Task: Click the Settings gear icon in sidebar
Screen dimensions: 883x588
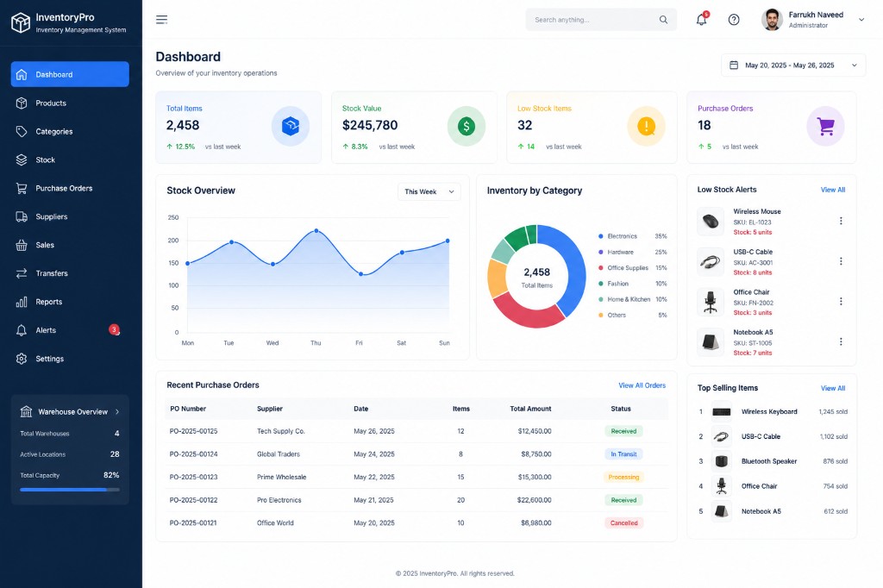Action: click(22, 359)
